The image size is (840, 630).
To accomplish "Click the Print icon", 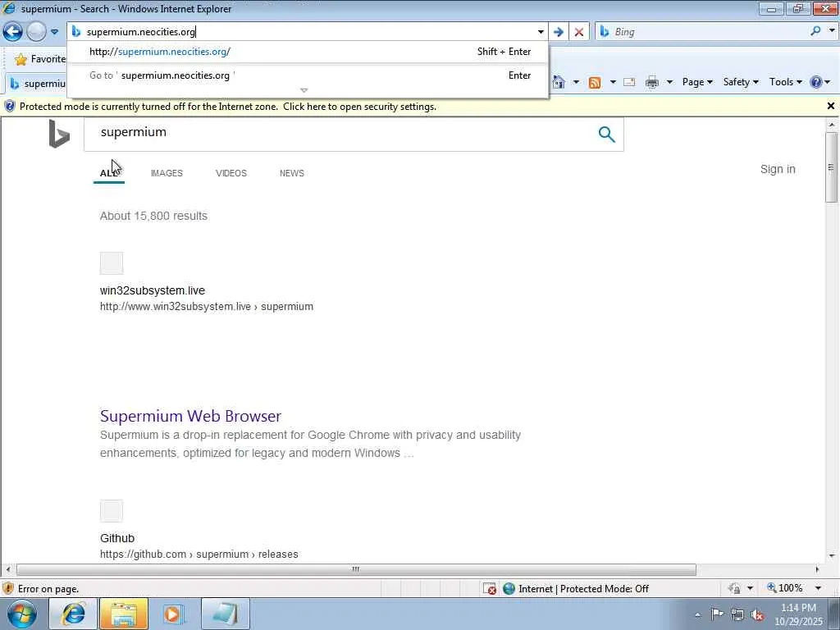I will pos(651,82).
